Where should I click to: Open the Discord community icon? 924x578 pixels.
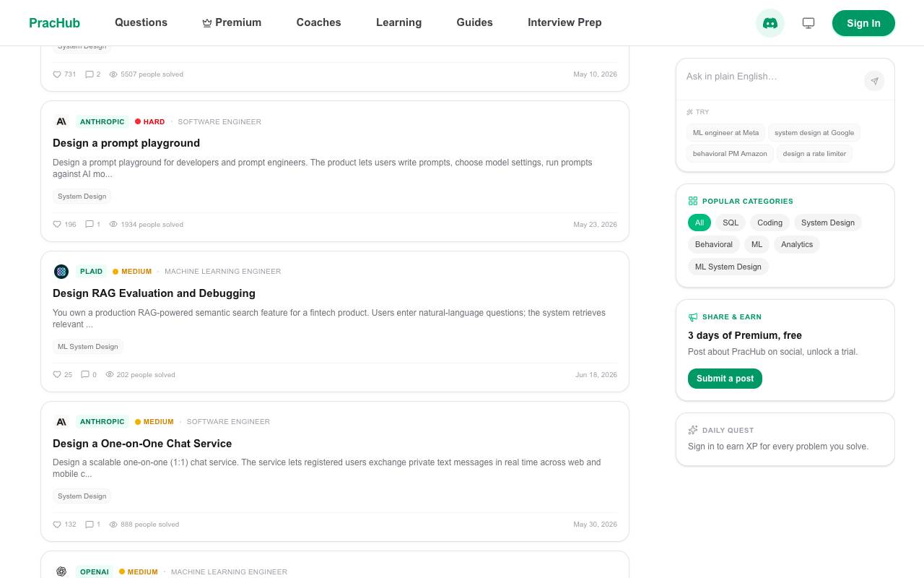click(x=770, y=23)
